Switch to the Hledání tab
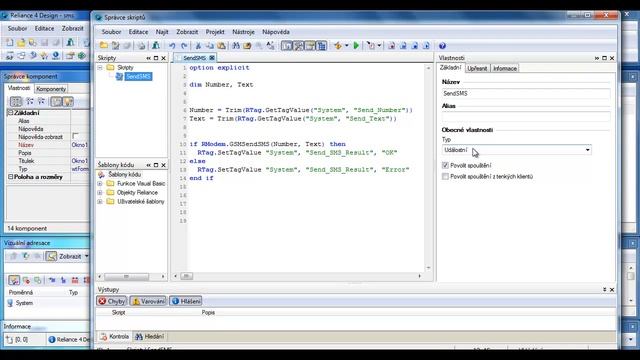Screen dimensions: 640x360 (x=149, y=336)
